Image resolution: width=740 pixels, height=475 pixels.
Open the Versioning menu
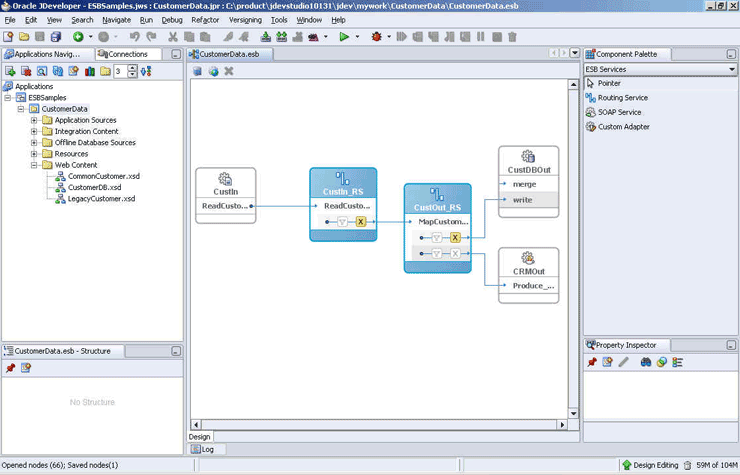[x=245, y=20]
